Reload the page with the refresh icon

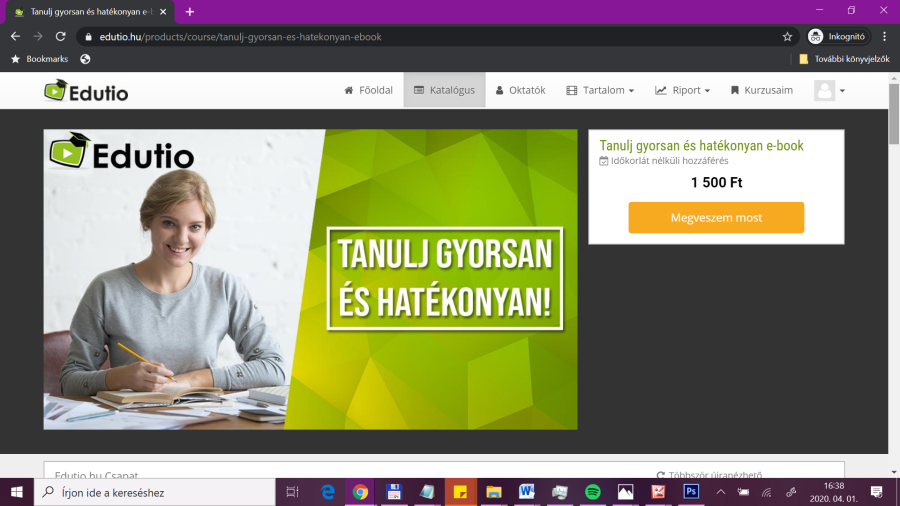[60, 36]
